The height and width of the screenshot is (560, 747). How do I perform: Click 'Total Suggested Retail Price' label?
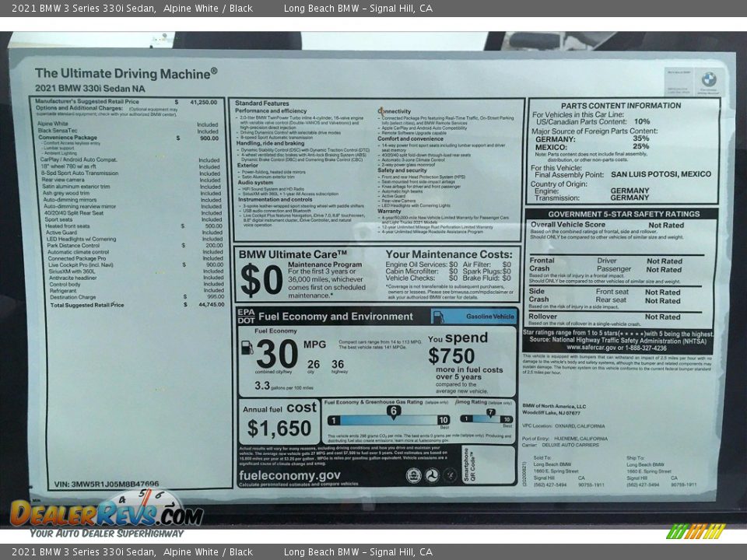pyautogui.click(x=87, y=305)
